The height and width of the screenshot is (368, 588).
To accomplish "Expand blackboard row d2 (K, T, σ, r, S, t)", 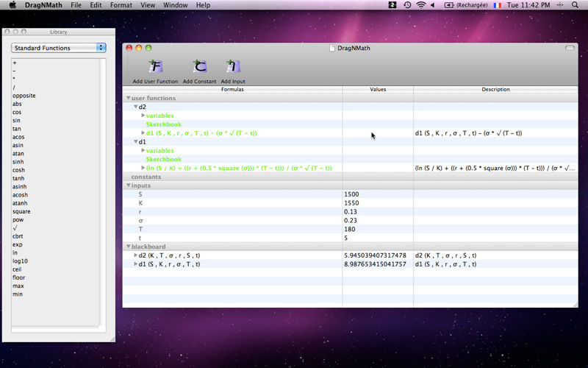I will pyautogui.click(x=136, y=255).
